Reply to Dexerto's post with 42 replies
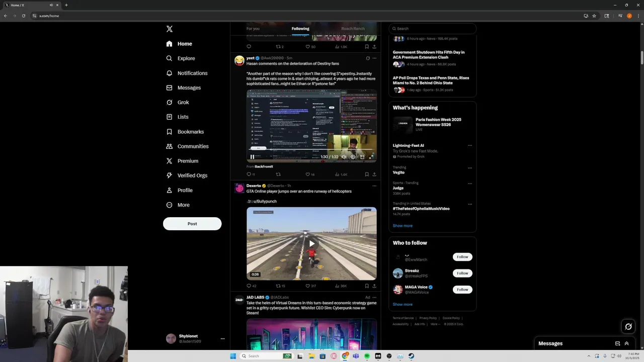 click(x=251, y=286)
